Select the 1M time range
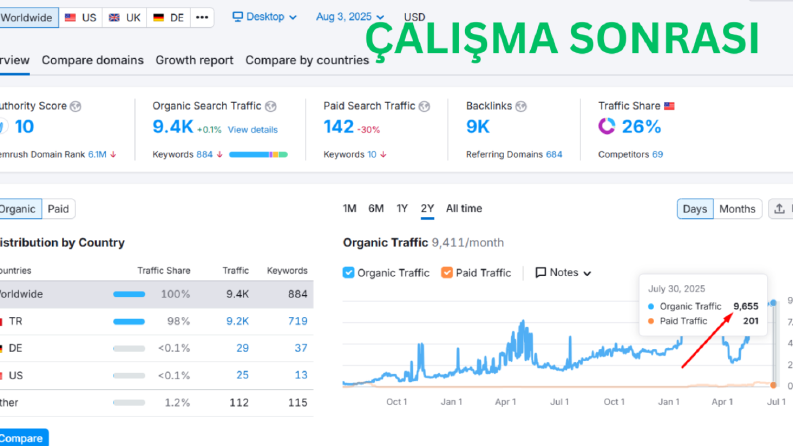The width and height of the screenshot is (793, 446). click(349, 208)
